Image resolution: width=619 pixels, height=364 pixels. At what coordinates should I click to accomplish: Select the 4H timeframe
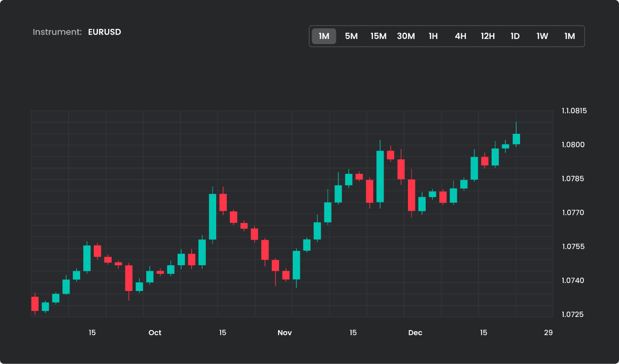pos(461,36)
